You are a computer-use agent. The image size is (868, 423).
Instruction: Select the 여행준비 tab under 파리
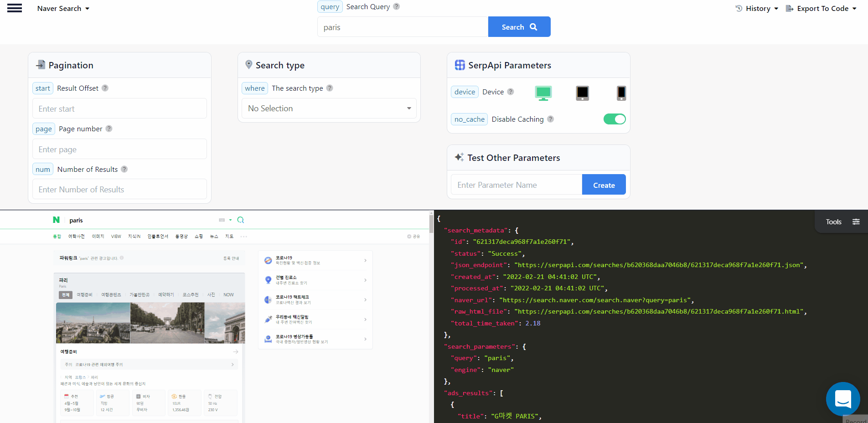(85, 295)
